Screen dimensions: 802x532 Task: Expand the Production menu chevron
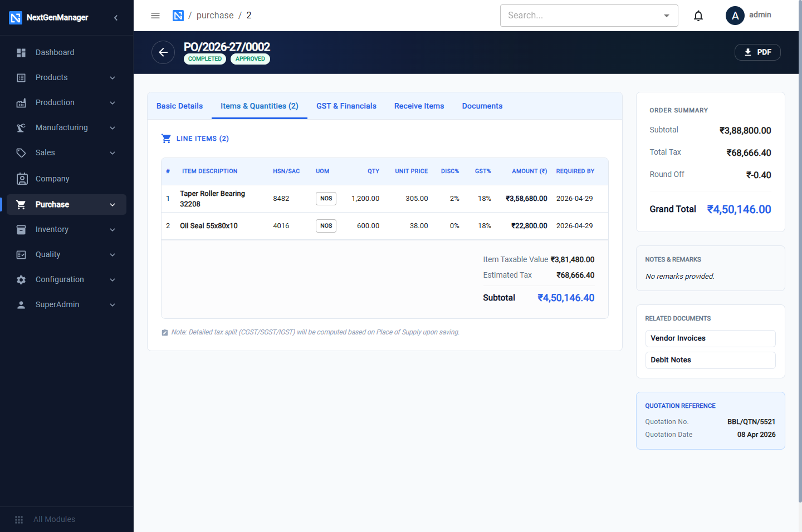113,103
